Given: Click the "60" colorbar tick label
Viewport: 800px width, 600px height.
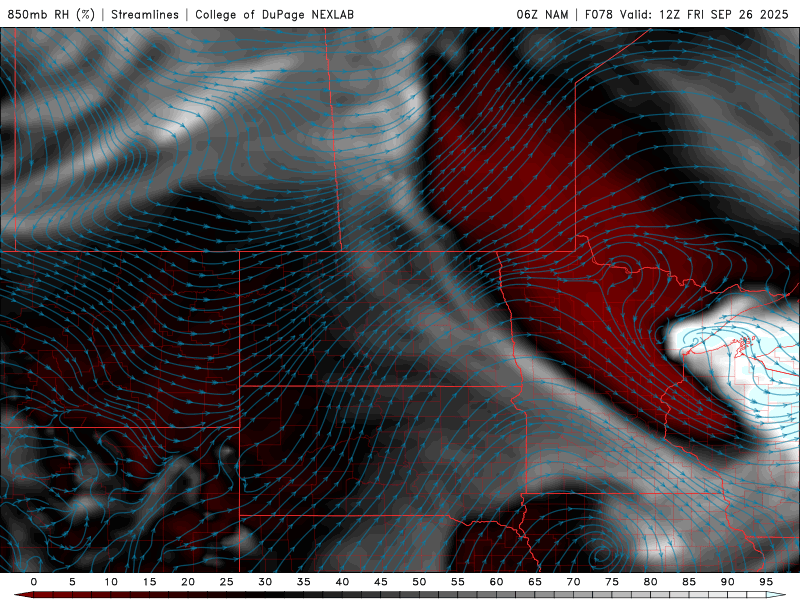Looking at the screenshot, I should (496, 582).
